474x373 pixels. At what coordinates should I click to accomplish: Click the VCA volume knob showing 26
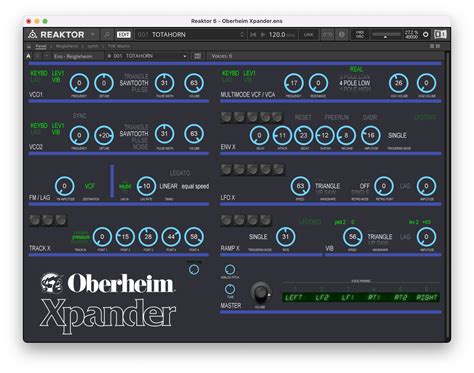point(398,83)
